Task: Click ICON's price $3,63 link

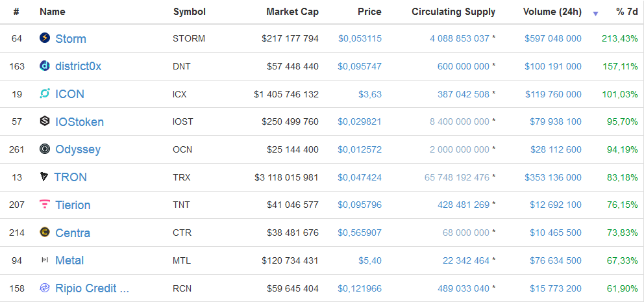Action: tap(370, 94)
